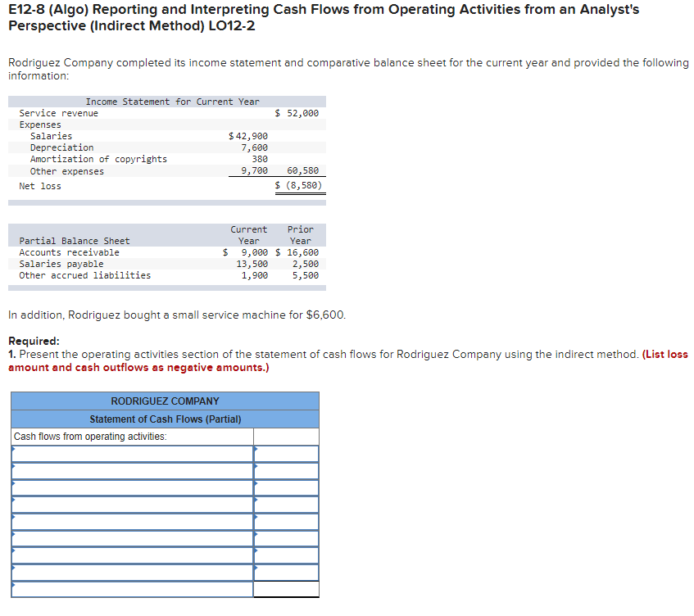Image resolution: width=694 pixels, height=616 pixels.
Task: Open the last description row's dropdown
Action: coord(131,588)
